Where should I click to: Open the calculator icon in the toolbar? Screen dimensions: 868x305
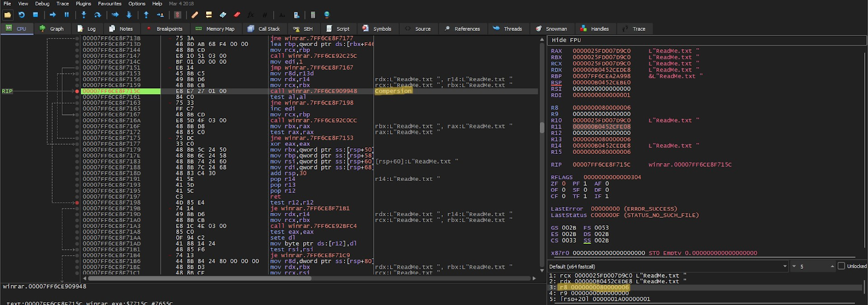(313, 15)
